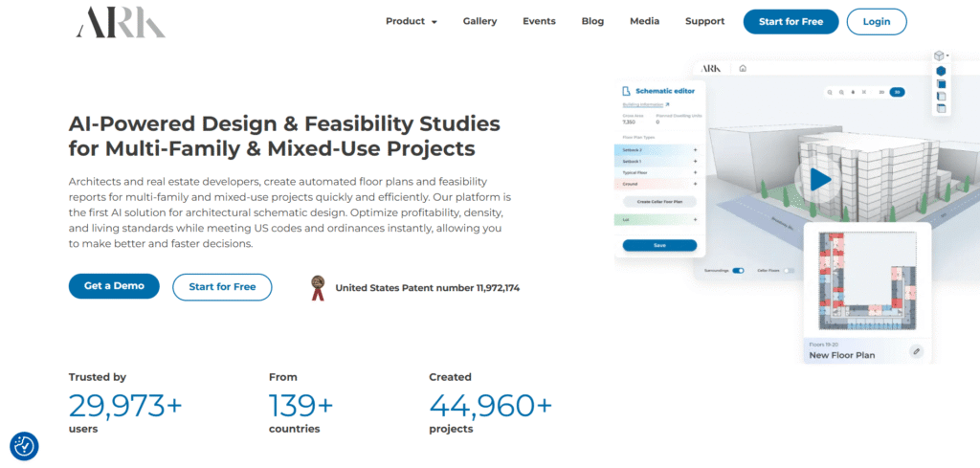Click the 139+ countries figure
The height and width of the screenshot is (468, 980).
point(301,406)
